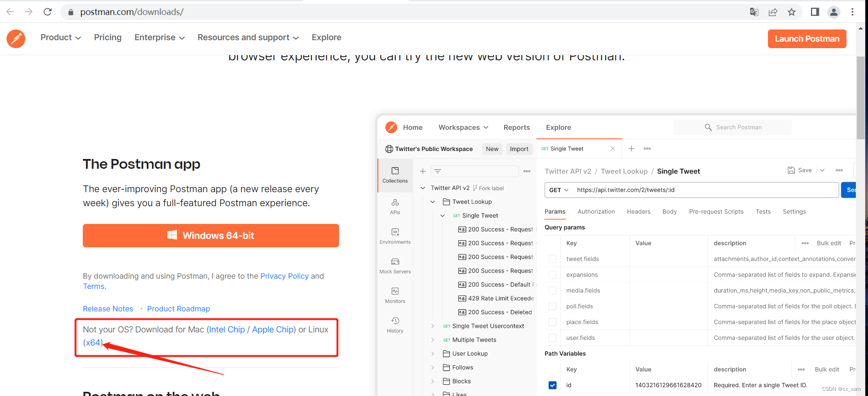Download the Linux x64 version
868x396 pixels.
(93, 343)
